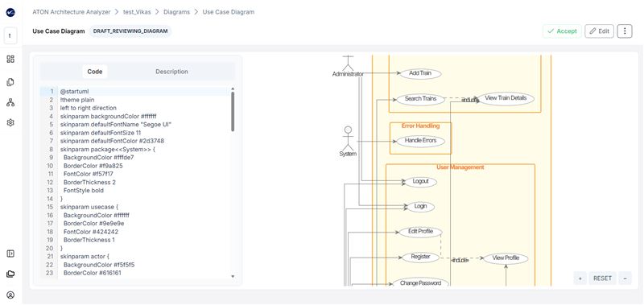The width and height of the screenshot is (644, 305).
Task: Click the Accept button
Action: point(562,31)
